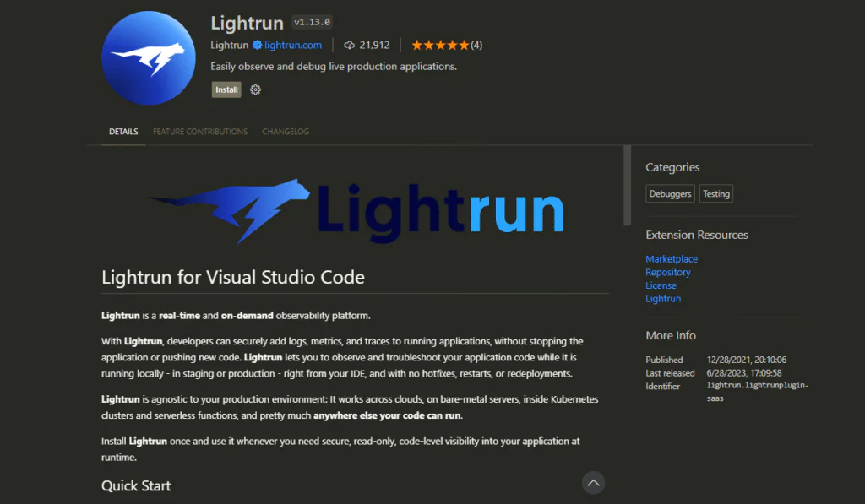Open the Marketplace resource link
The image size is (865, 504).
coord(672,258)
